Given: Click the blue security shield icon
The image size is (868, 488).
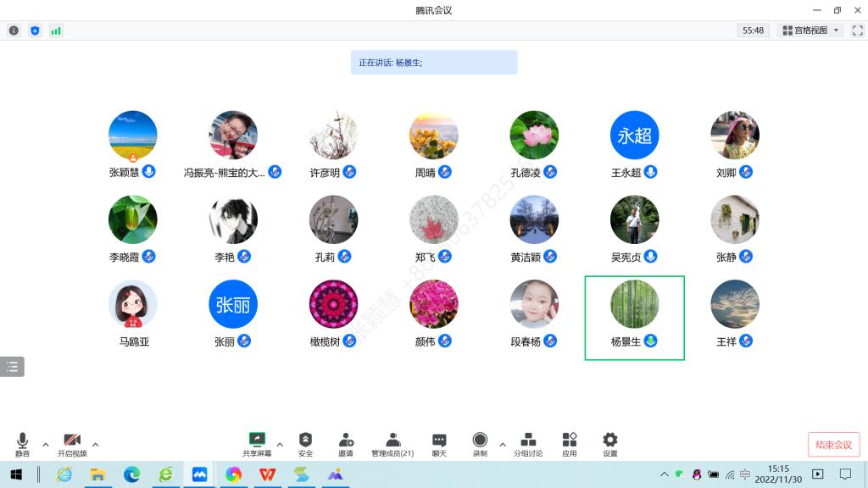Looking at the screenshot, I should point(35,30).
